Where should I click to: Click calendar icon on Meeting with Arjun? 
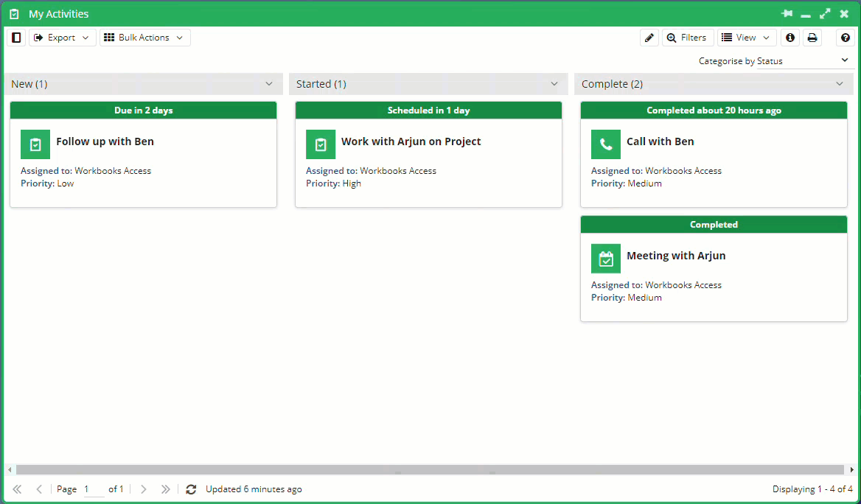pos(606,259)
